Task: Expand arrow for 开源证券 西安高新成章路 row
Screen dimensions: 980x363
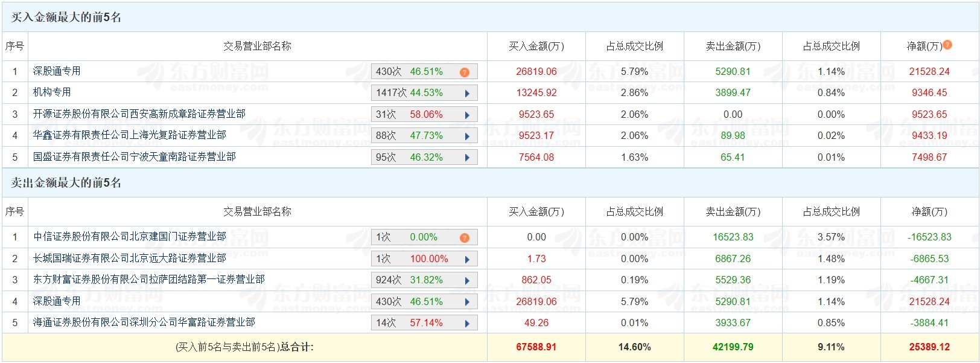Action: [x=467, y=115]
